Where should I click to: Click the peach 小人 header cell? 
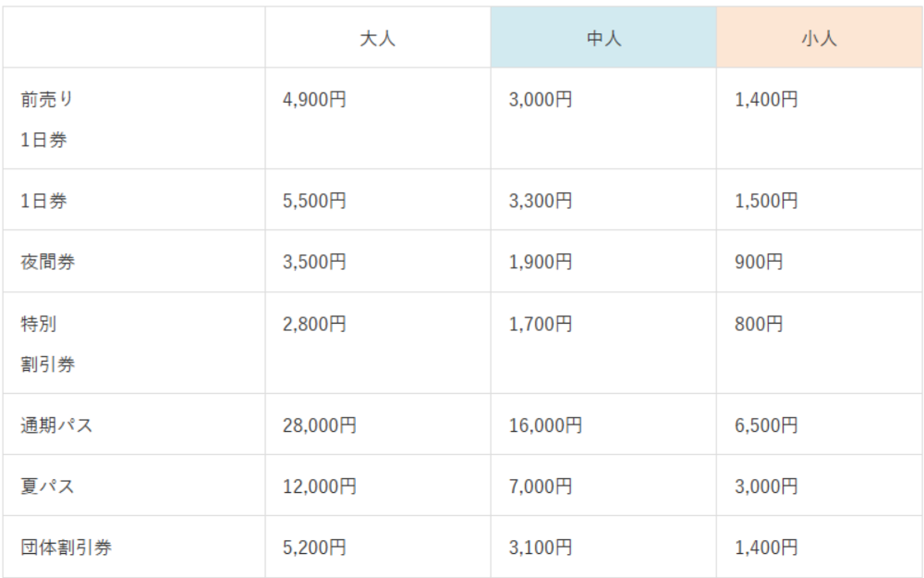tap(819, 39)
